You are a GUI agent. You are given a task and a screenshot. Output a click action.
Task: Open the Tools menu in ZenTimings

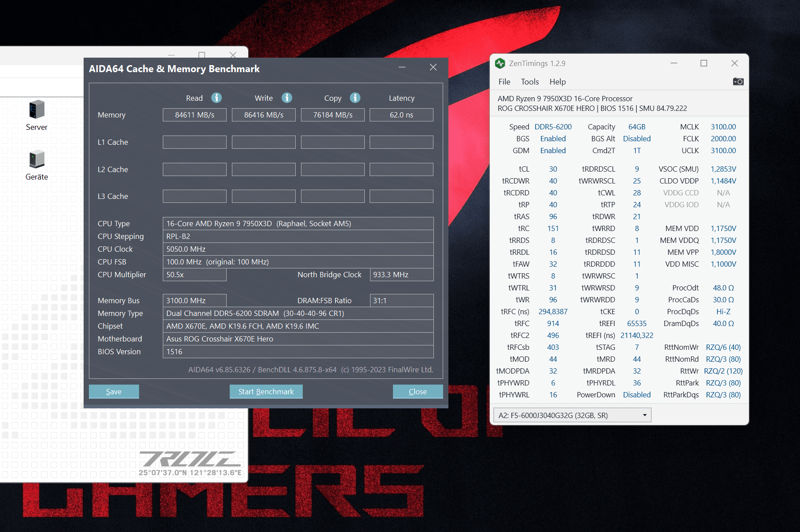coord(530,82)
